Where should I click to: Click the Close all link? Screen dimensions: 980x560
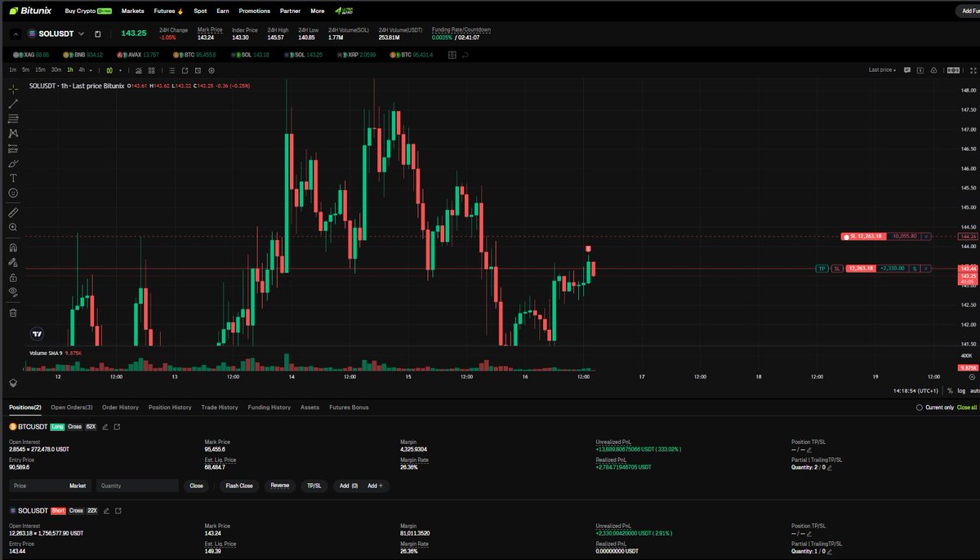(x=966, y=407)
